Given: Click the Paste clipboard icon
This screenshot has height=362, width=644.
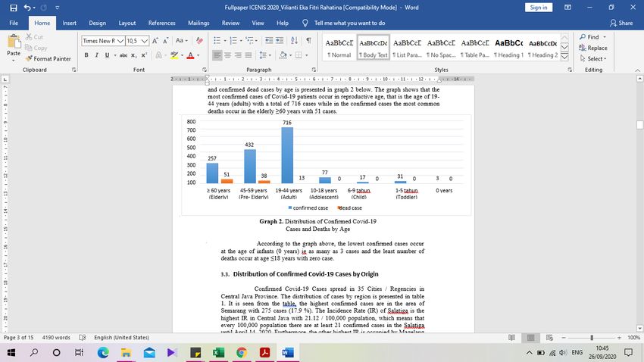Looking at the screenshot, I should click(x=14, y=42).
